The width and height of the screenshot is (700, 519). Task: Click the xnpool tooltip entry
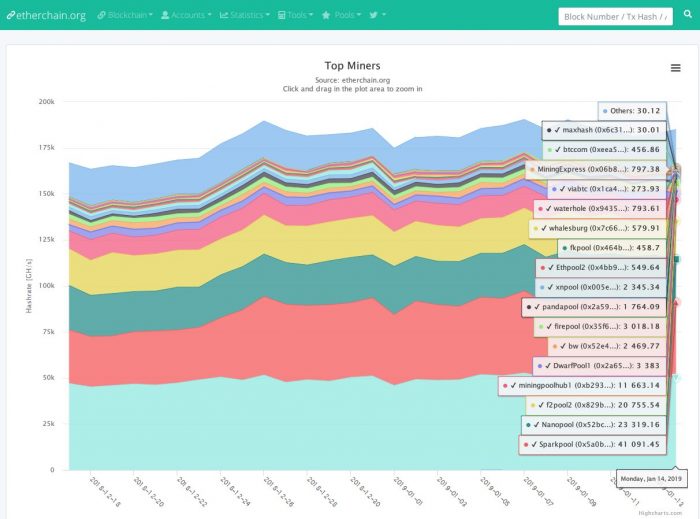600,287
